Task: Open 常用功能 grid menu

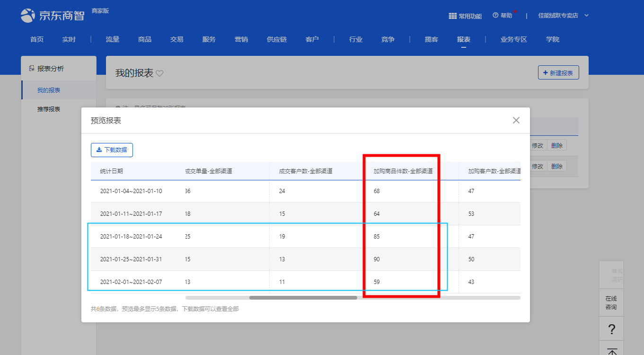Action: (465, 16)
